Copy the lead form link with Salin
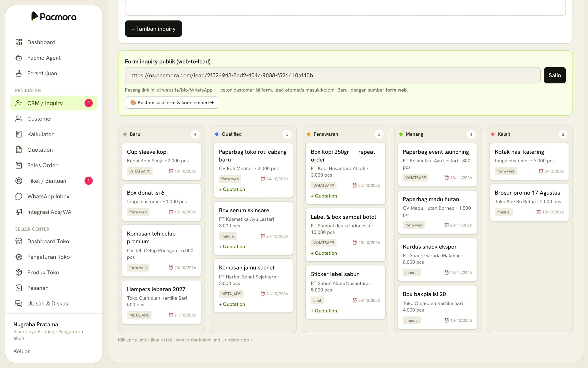Image resolution: width=588 pixels, height=368 pixels. point(555,75)
